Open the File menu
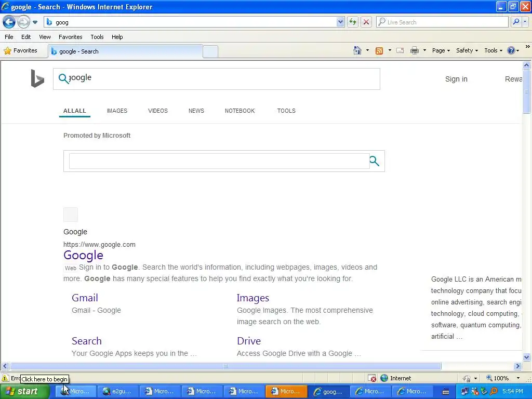 [9, 37]
